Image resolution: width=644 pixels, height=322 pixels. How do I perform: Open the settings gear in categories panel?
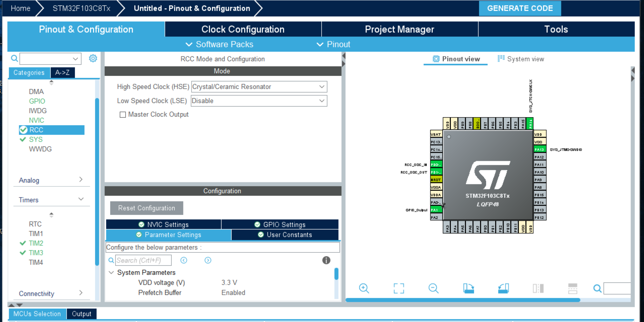[x=93, y=58]
